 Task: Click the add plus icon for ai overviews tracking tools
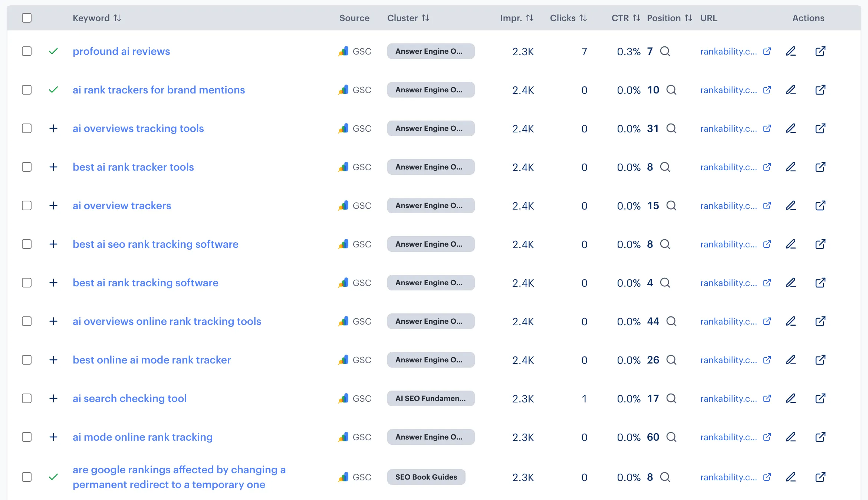tap(53, 128)
